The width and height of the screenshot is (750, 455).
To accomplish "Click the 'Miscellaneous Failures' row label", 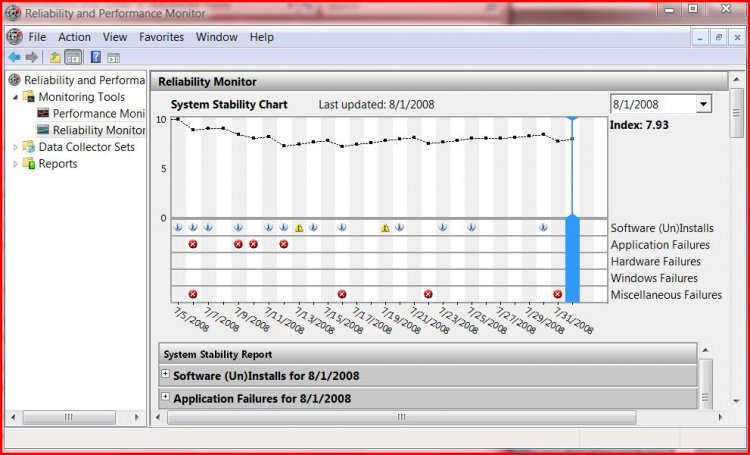I will (666, 295).
